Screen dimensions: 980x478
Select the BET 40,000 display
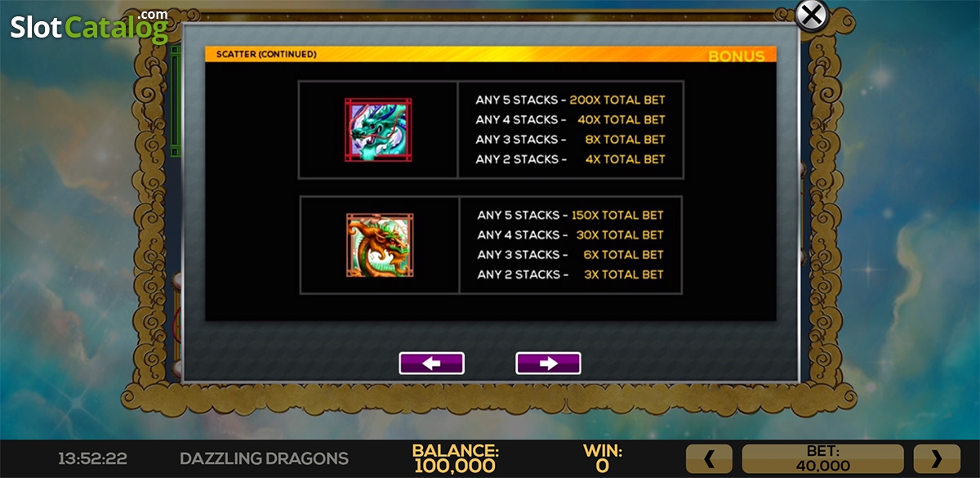pos(822,459)
